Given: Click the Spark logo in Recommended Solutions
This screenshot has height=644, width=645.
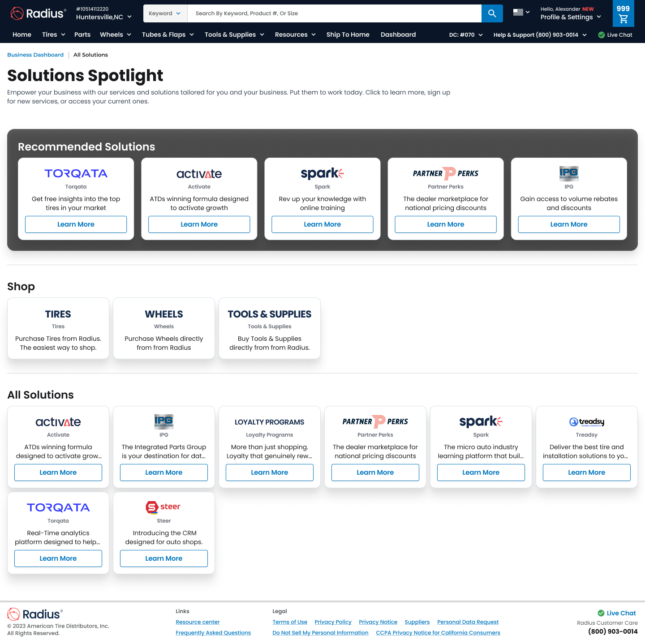Looking at the screenshot, I should (322, 173).
